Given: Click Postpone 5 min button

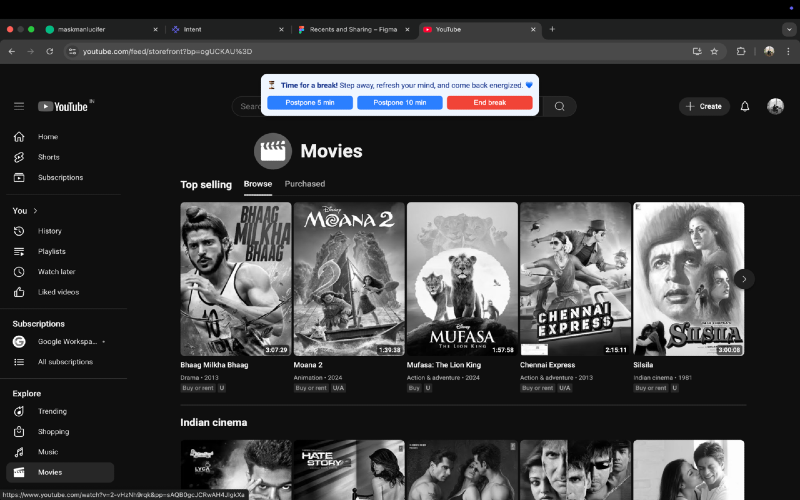Looking at the screenshot, I should point(310,103).
